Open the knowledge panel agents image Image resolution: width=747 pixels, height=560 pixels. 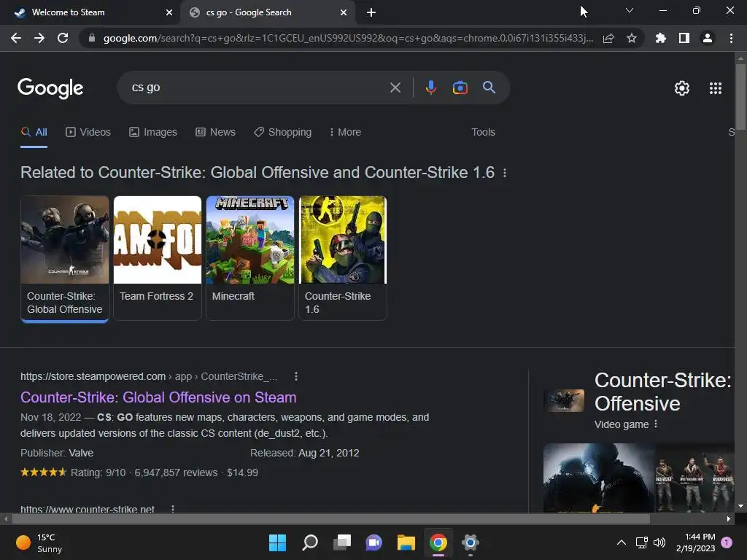(x=695, y=478)
